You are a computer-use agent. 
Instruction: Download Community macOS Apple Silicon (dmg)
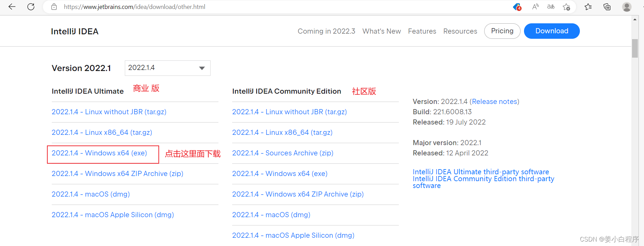[x=293, y=235]
